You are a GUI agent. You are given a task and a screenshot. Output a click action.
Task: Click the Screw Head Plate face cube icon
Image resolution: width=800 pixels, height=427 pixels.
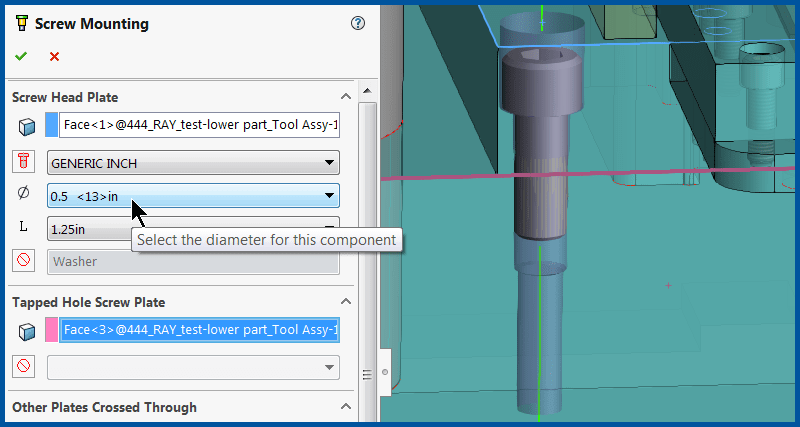tap(26, 126)
